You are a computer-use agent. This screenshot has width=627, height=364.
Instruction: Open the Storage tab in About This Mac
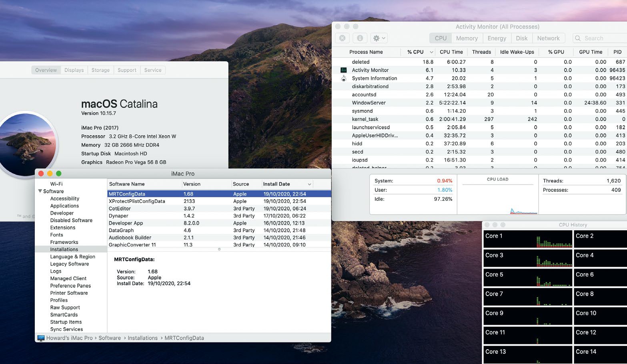[100, 70]
